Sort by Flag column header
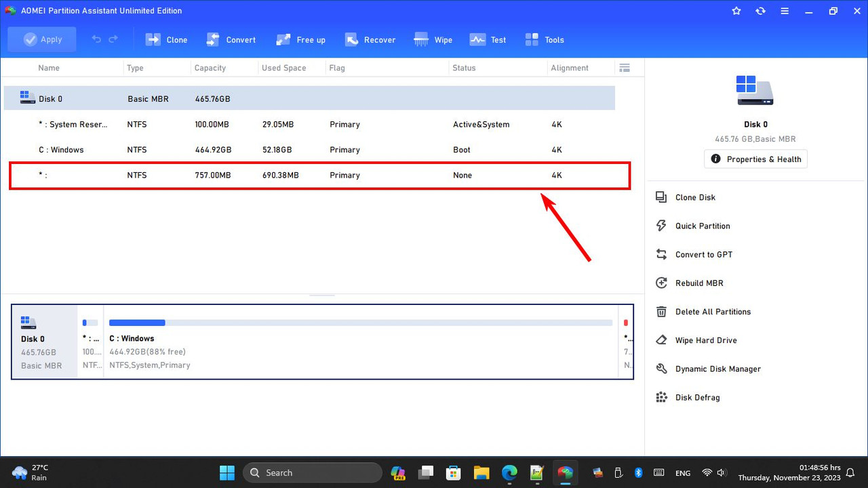The height and width of the screenshot is (488, 868). [337, 68]
